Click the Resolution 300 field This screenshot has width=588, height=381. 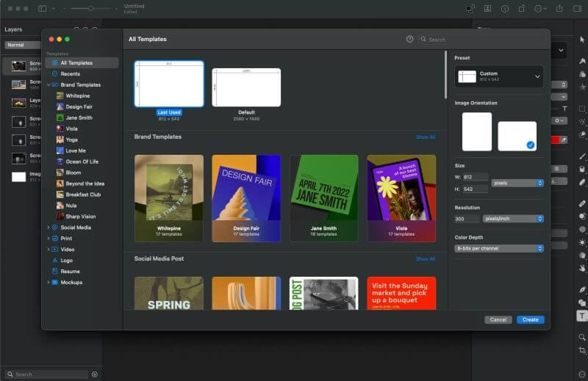coord(467,219)
